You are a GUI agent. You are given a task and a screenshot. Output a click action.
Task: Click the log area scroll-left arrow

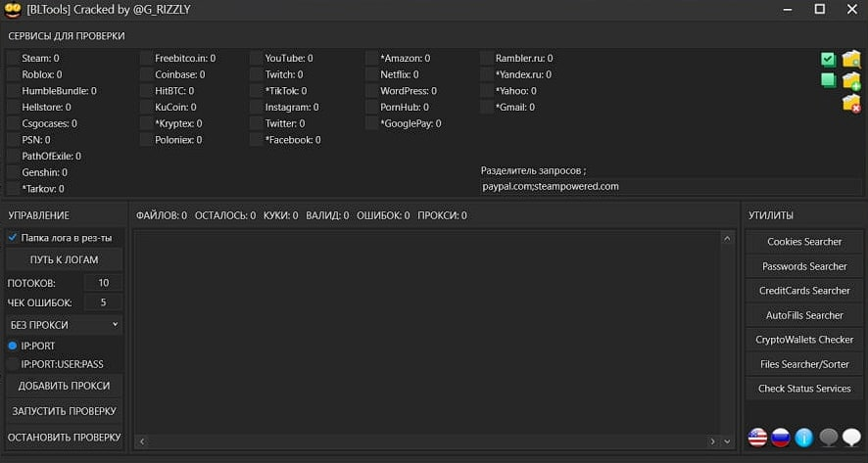pos(142,441)
